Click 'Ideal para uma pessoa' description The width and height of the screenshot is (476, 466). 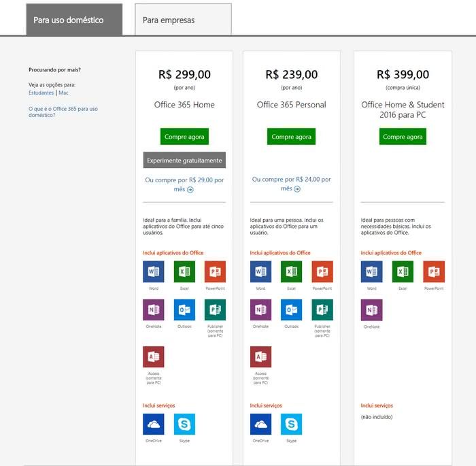click(286, 227)
